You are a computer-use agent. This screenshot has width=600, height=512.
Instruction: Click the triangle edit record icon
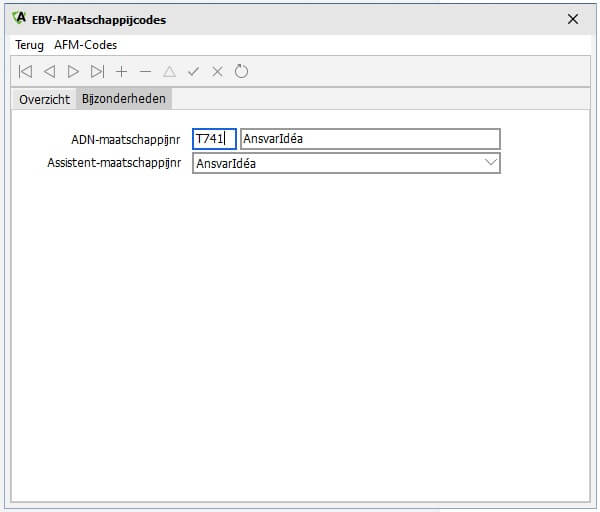[170, 72]
